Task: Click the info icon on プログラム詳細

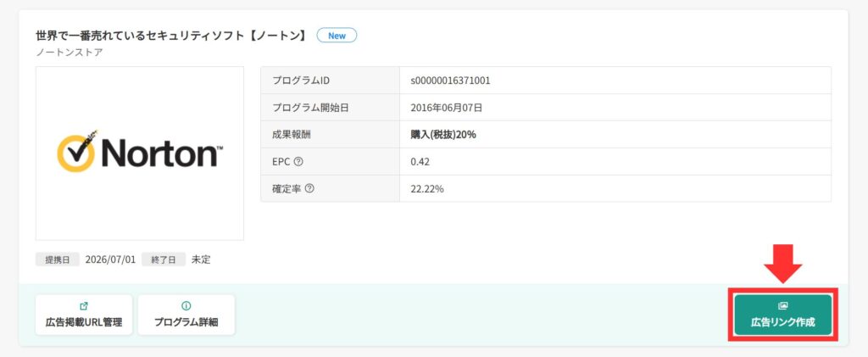Action: (186, 306)
